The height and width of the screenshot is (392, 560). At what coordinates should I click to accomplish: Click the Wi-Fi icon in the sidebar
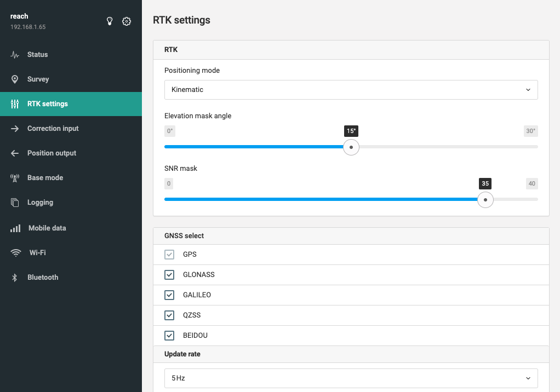16,252
